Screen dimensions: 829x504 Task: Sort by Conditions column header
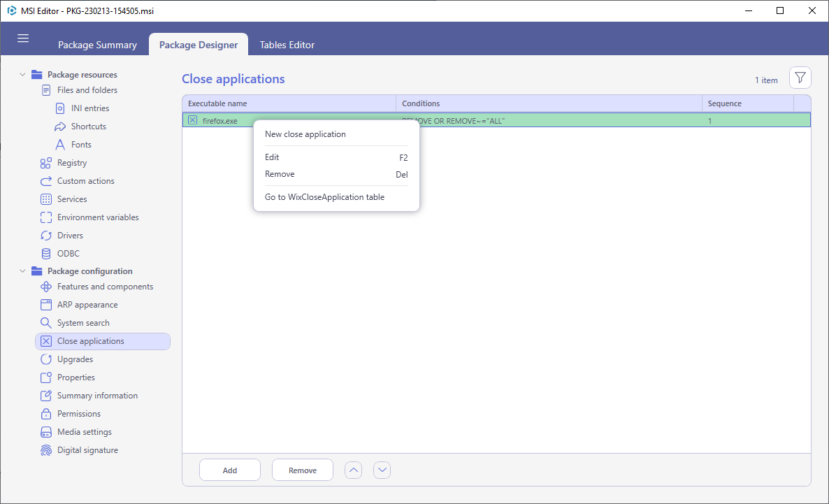click(x=549, y=103)
